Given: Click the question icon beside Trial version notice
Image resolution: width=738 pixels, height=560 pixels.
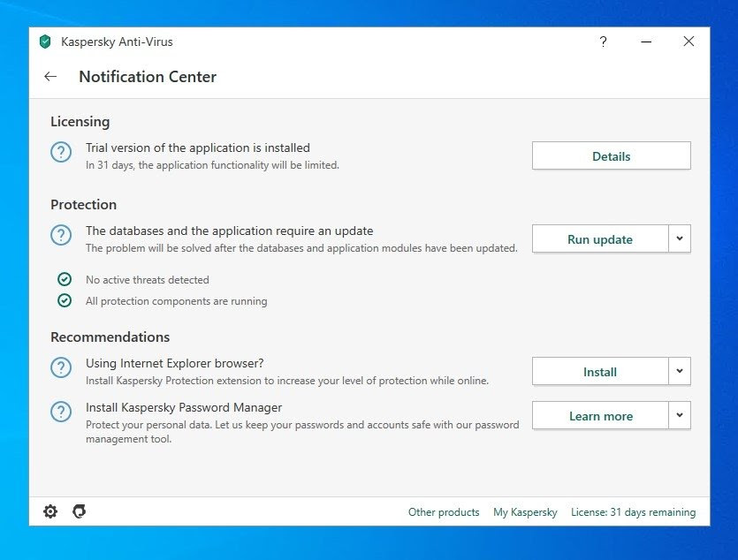Looking at the screenshot, I should pos(61,152).
